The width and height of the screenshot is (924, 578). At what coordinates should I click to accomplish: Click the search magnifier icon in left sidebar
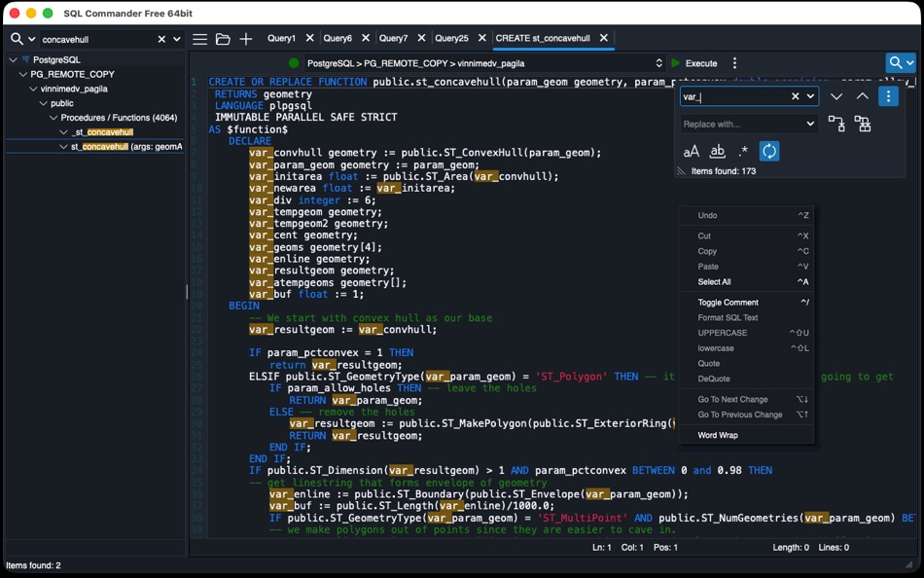[17, 39]
